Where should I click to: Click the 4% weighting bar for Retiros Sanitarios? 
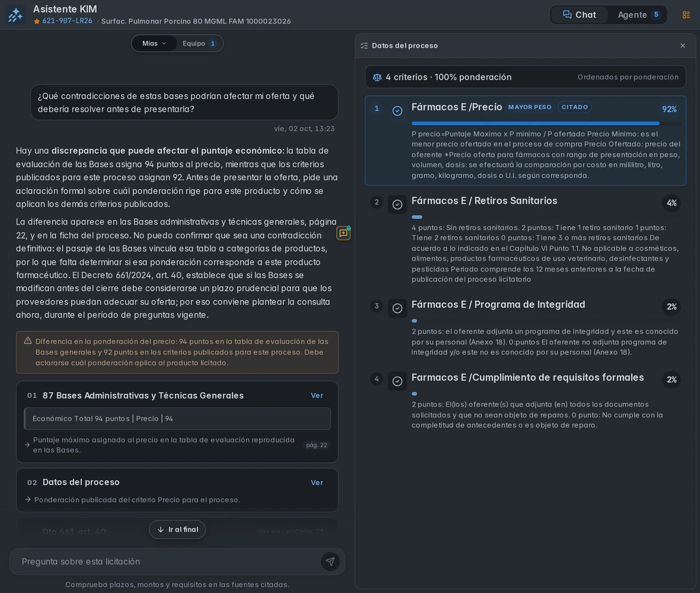pos(546,217)
